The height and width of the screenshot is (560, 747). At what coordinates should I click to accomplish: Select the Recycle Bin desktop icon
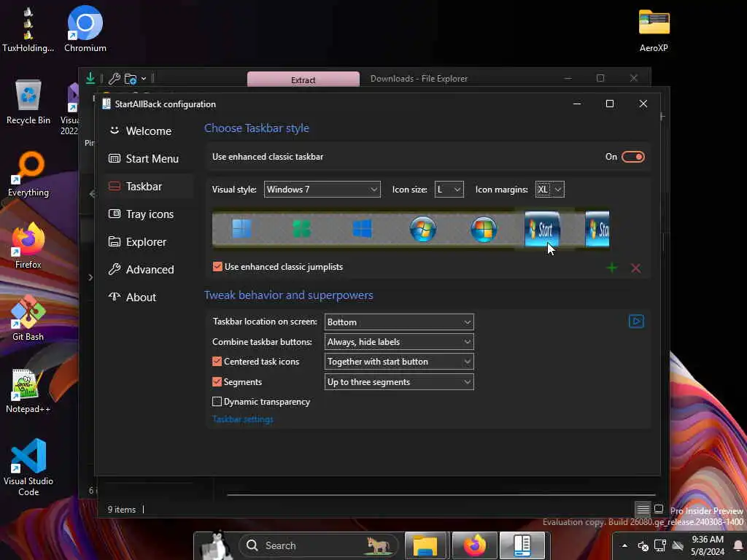(28, 102)
